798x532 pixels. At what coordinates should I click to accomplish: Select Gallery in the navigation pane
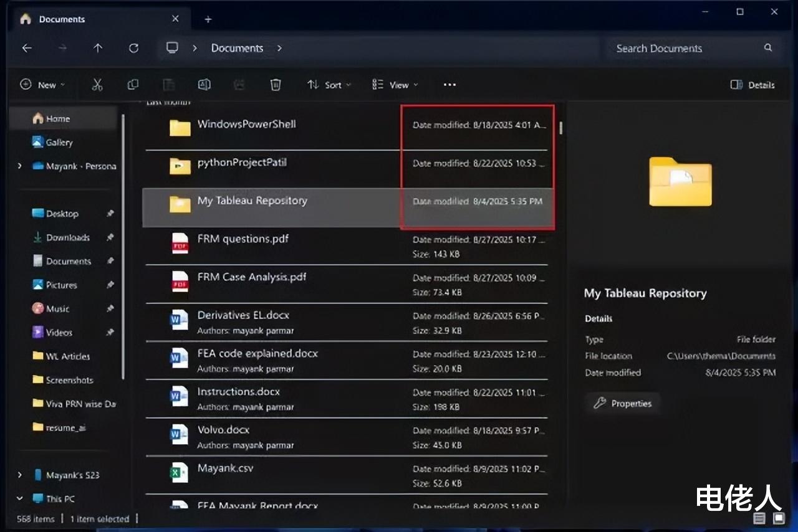[x=59, y=143]
